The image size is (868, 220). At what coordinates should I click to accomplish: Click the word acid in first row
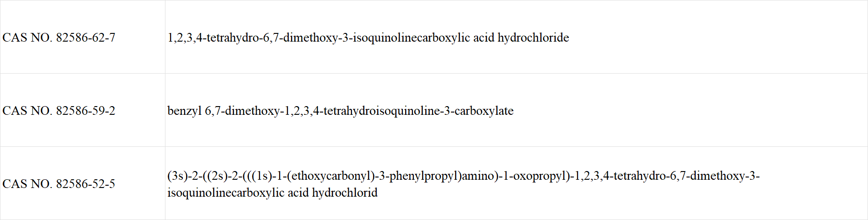pyautogui.click(x=484, y=38)
